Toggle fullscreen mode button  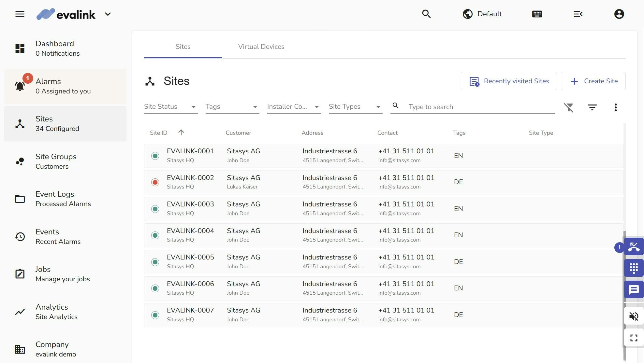coord(634,338)
